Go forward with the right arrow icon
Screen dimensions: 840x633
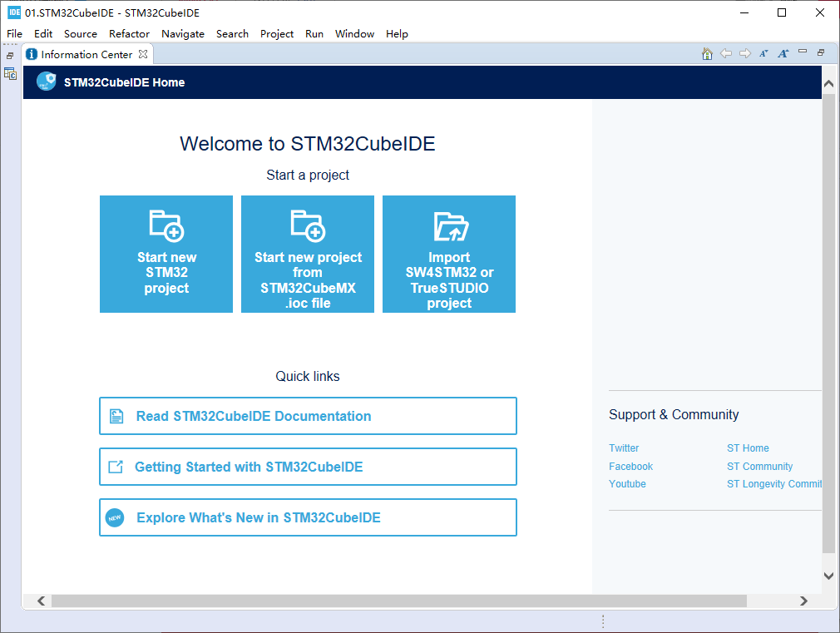(x=745, y=53)
